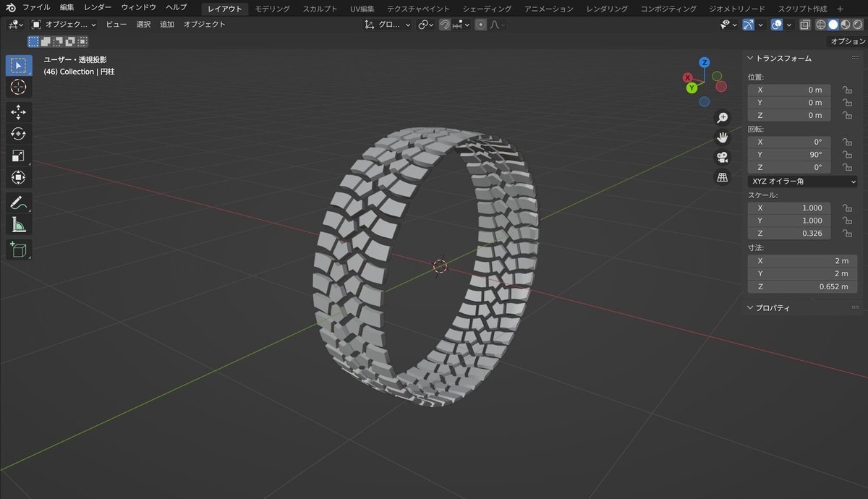Open object visibility eye dropdown
Image resolution: width=868 pixels, height=499 pixels.
coord(728,25)
